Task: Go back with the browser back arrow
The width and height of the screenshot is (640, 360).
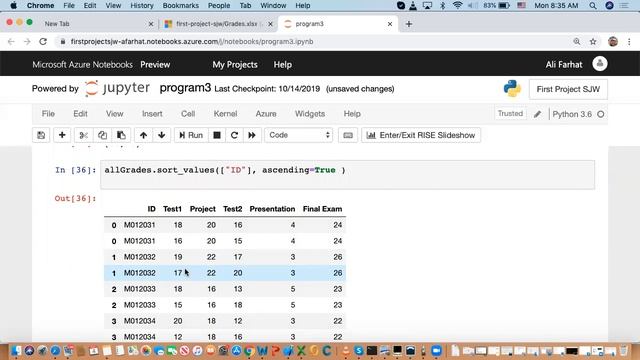Action: (x=11, y=42)
